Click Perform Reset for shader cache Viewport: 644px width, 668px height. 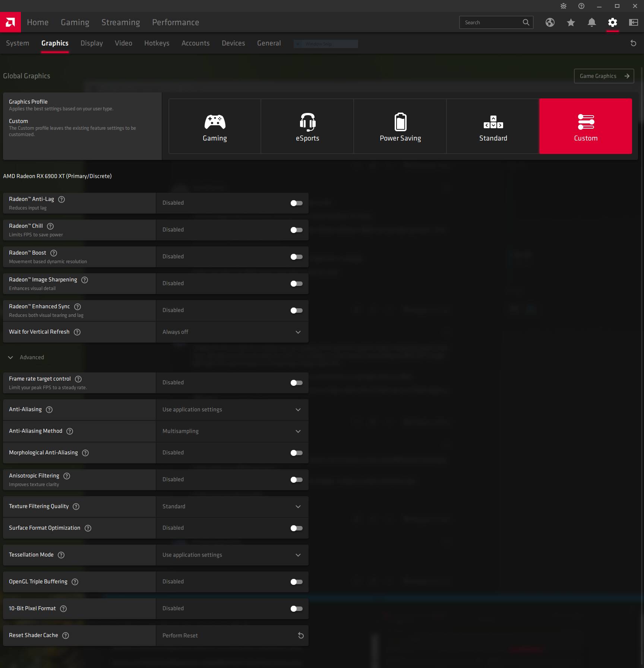coord(232,636)
